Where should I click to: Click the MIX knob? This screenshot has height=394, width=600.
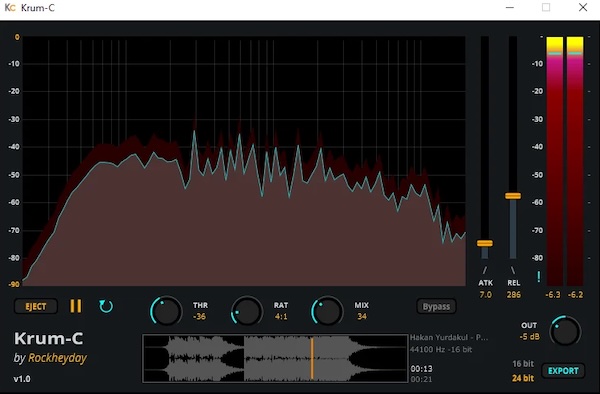[x=327, y=311]
